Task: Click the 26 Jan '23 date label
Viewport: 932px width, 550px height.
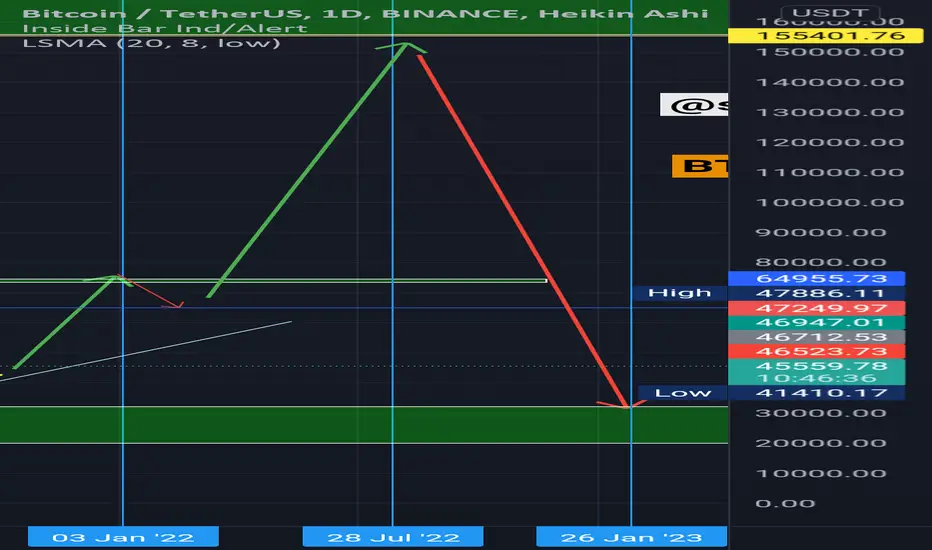Action: click(x=631, y=538)
